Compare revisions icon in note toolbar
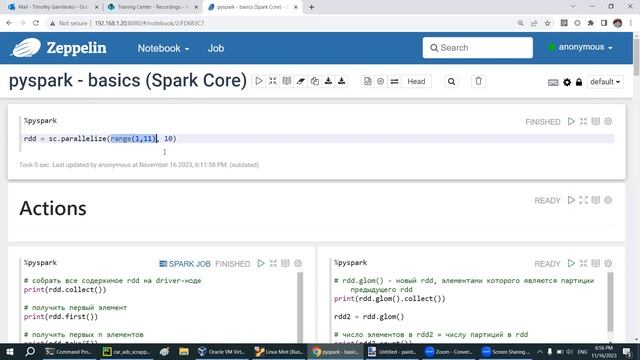Screen dimensions: 640x360 pyautogui.click(x=394, y=81)
